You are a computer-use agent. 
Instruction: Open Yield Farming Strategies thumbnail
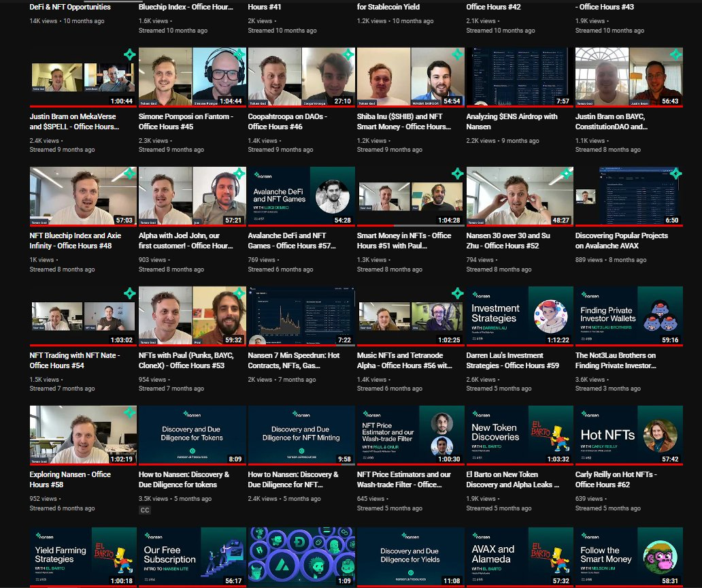[83, 557]
